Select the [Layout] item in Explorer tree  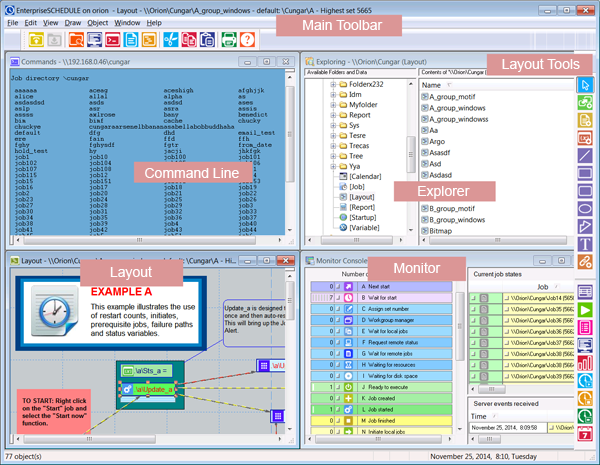click(x=362, y=197)
